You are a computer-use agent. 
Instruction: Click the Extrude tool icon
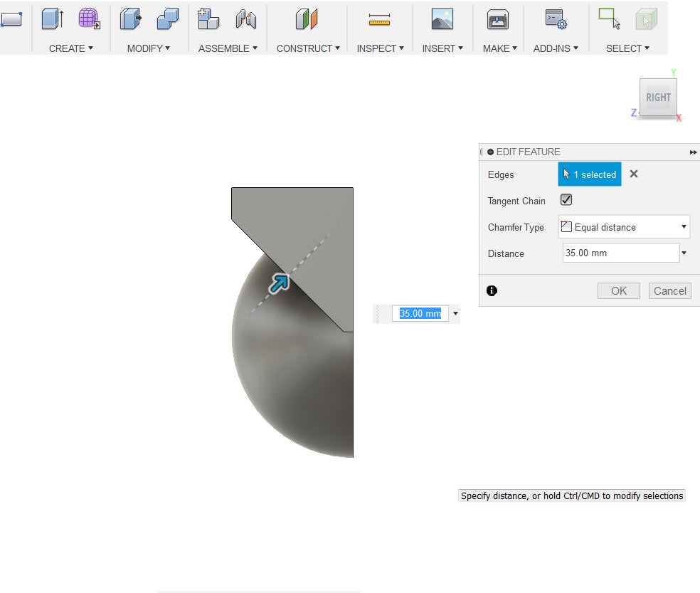52,19
